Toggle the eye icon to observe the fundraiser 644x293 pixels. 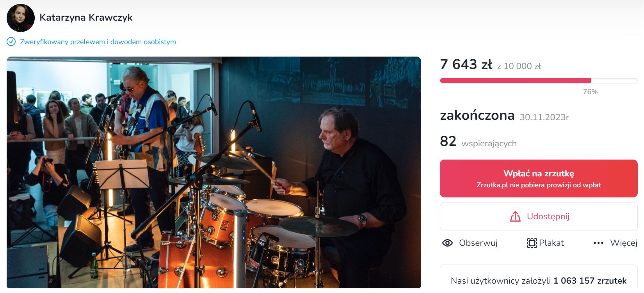coord(447,243)
